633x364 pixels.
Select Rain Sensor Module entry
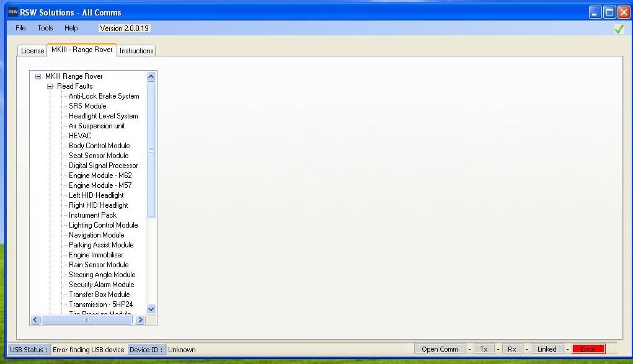click(x=99, y=265)
